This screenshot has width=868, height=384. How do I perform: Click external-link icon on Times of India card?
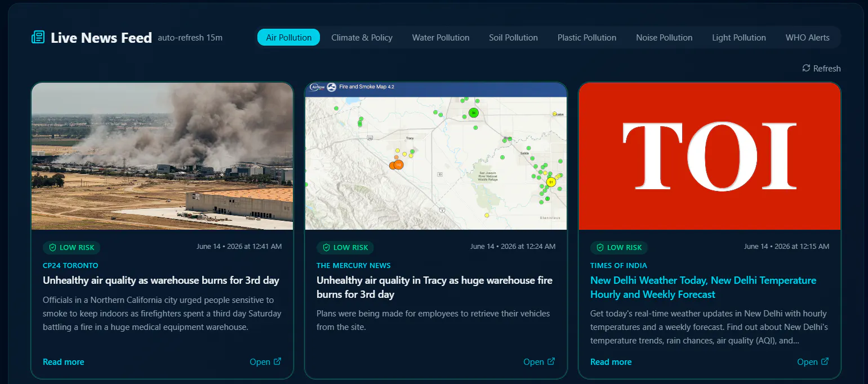(825, 361)
